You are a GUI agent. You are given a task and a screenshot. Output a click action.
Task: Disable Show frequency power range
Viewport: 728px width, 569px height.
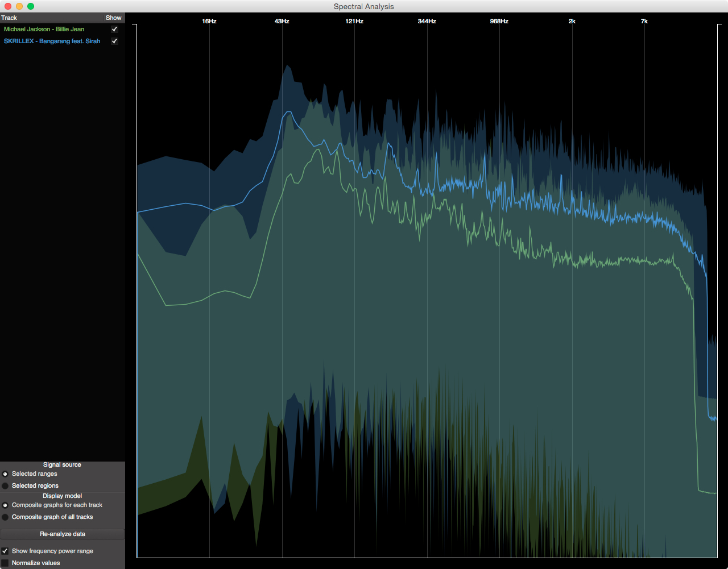pyautogui.click(x=5, y=551)
